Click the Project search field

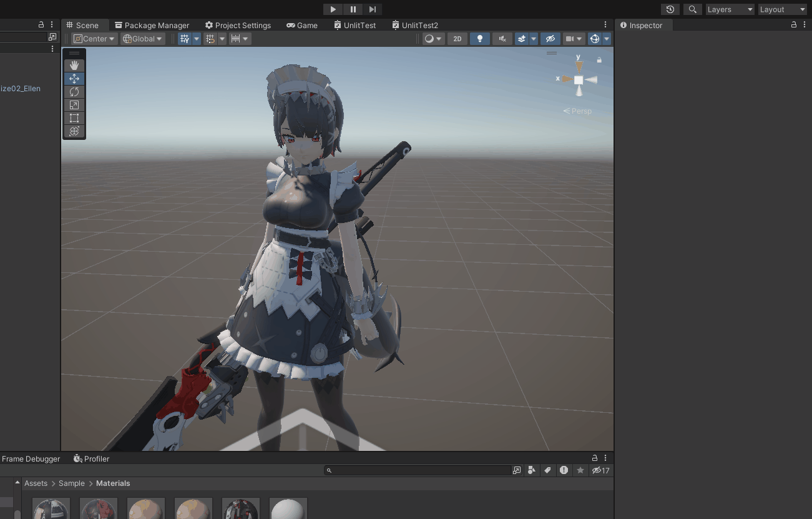[x=418, y=470]
